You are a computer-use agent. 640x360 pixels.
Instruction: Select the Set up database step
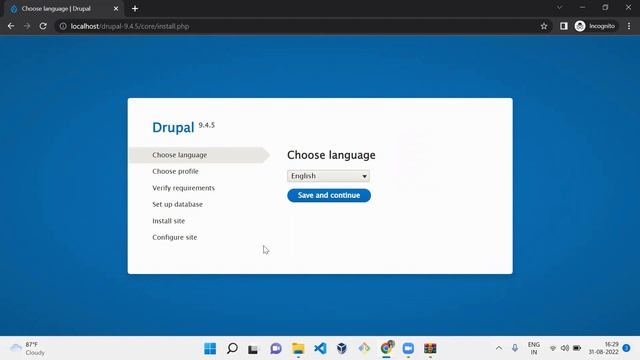coord(178,204)
